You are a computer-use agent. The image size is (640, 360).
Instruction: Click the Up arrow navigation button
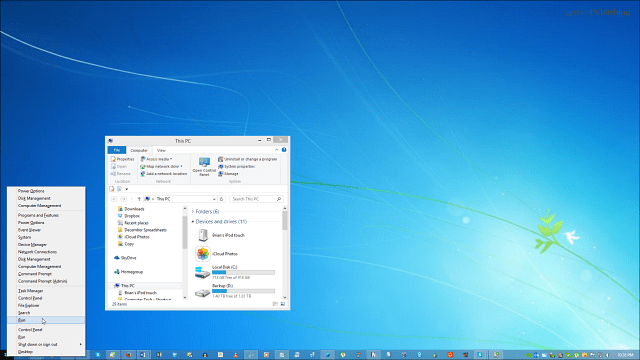tap(139, 199)
